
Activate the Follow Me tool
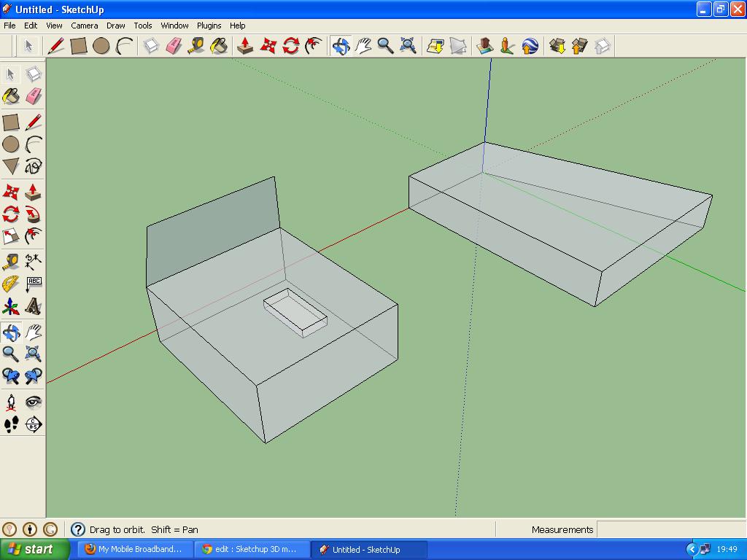[34, 214]
